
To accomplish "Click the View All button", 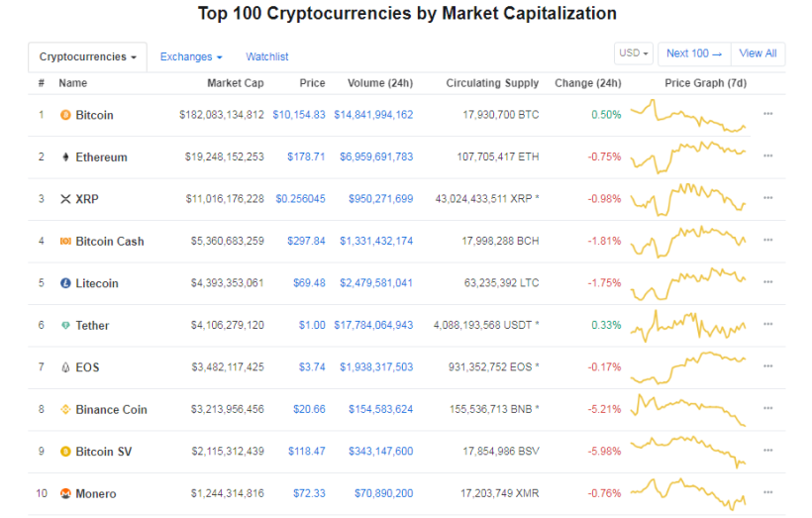I will 758,53.
